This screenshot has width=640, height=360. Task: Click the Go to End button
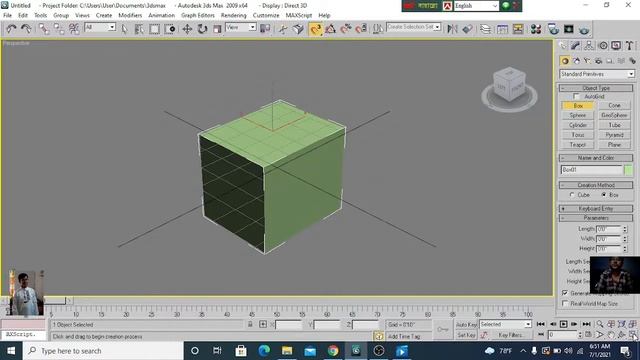[x=587, y=324]
